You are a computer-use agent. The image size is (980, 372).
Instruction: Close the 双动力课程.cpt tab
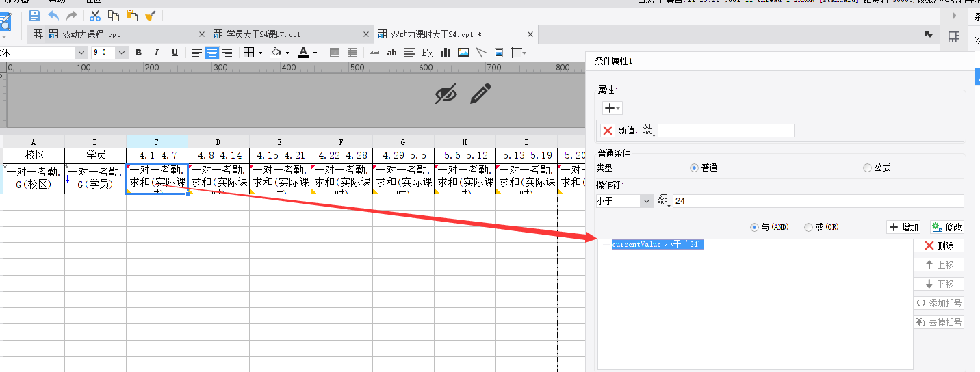click(x=201, y=34)
